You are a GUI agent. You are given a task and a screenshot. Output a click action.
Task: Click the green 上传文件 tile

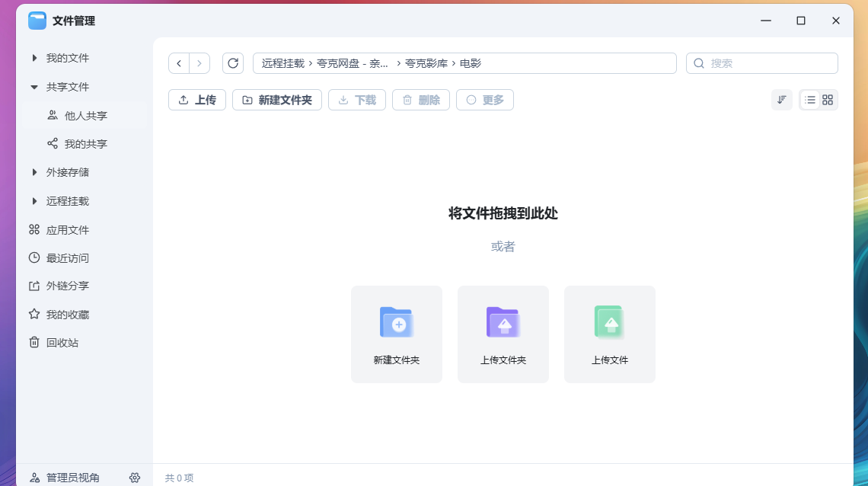click(609, 334)
